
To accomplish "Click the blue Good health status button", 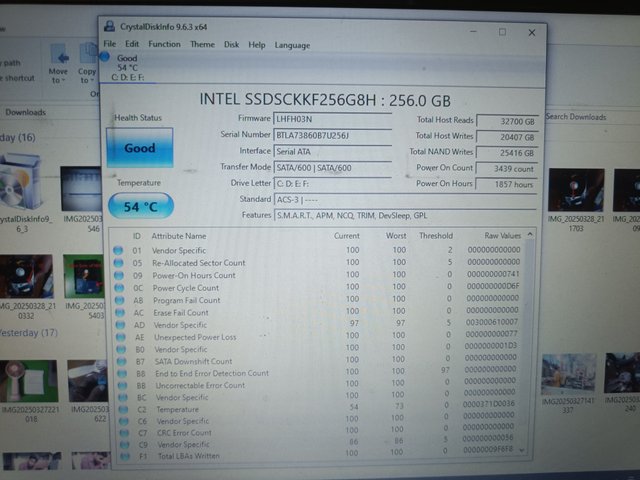I will click(x=140, y=147).
